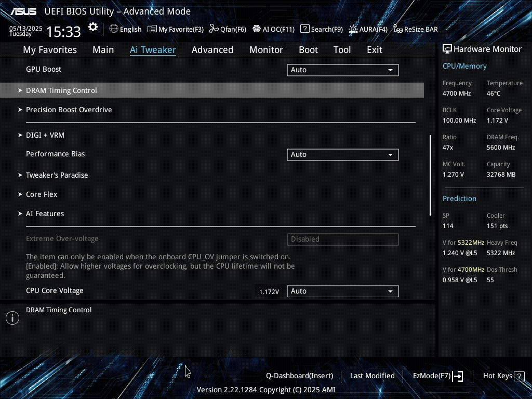
Task: Open Q-Dashboard(Insert)
Action: click(x=300, y=376)
